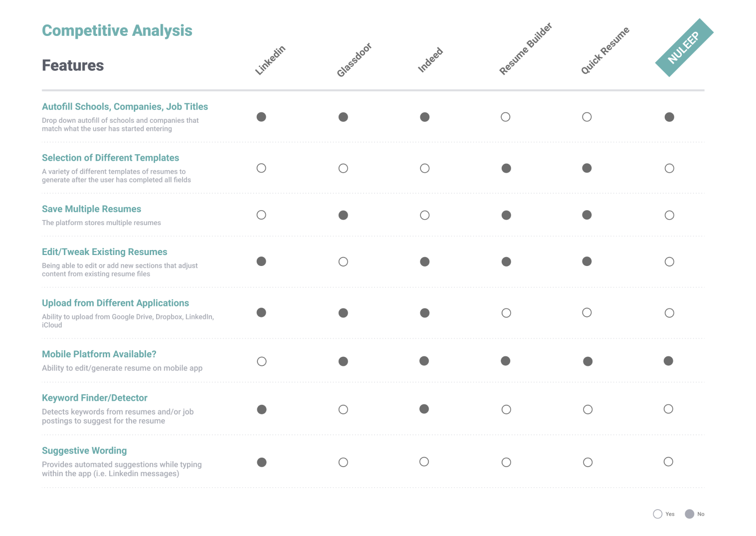The image size is (756, 536).
Task: Click the Glassdoor column header
Action: [x=354, y=60]
